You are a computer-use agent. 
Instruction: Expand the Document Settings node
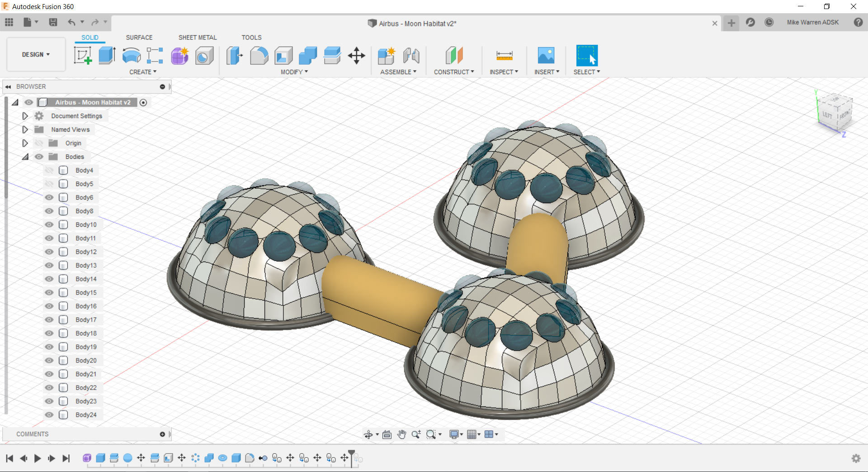point(25,116)
